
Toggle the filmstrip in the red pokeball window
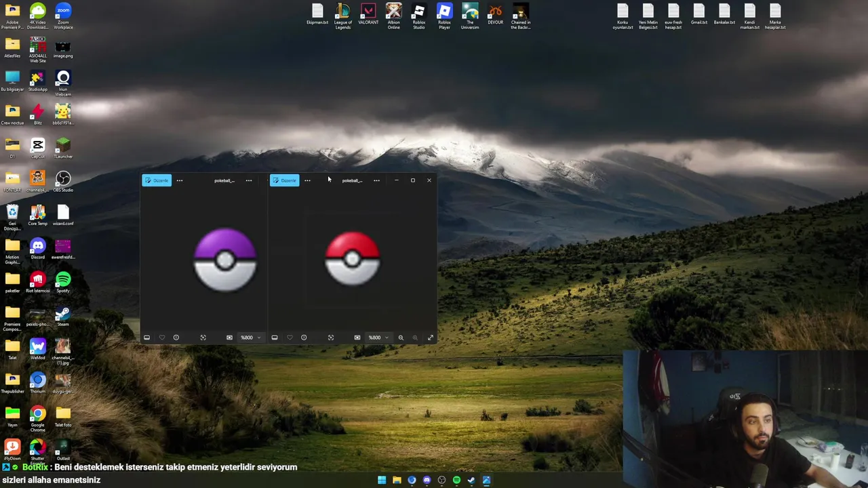tap(275, 338)
